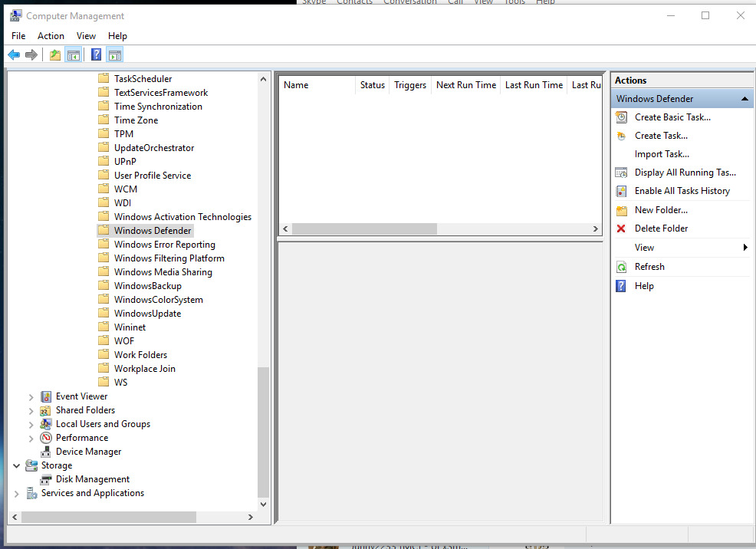Click Refresh action text

(x=649, y=267)
